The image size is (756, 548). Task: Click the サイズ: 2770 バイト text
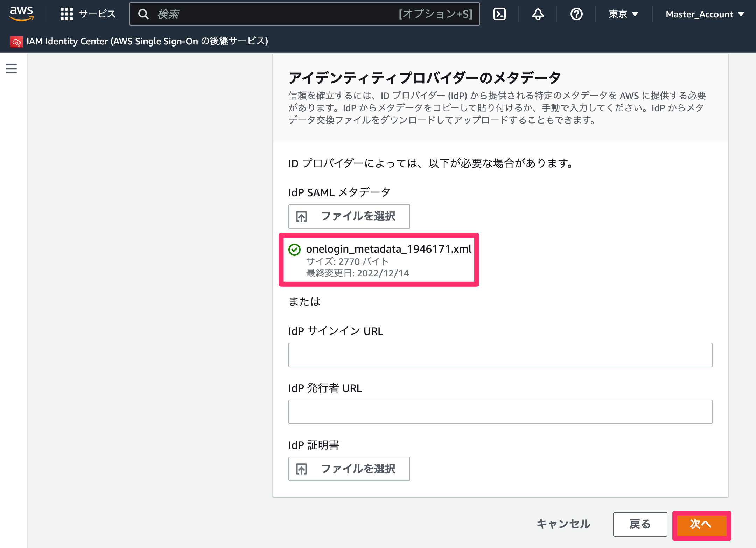[347, 261]
